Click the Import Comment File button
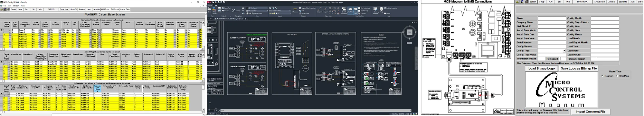This screenshot has height=116, width=644. [x=591, y=111]
